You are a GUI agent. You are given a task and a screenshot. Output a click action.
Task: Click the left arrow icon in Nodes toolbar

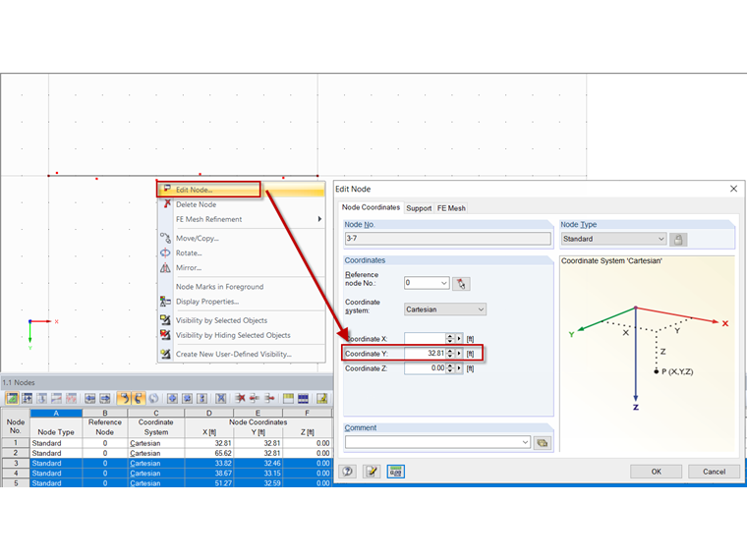(89, 398)
